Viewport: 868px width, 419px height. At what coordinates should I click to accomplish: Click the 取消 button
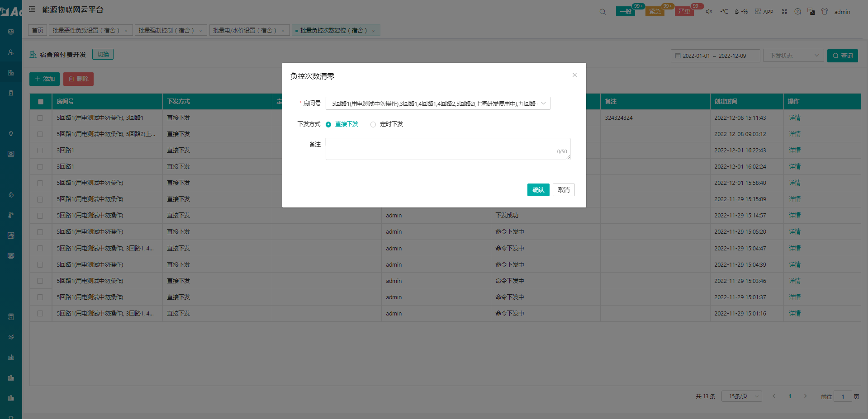pyautogui.click(x=564, y=190)
